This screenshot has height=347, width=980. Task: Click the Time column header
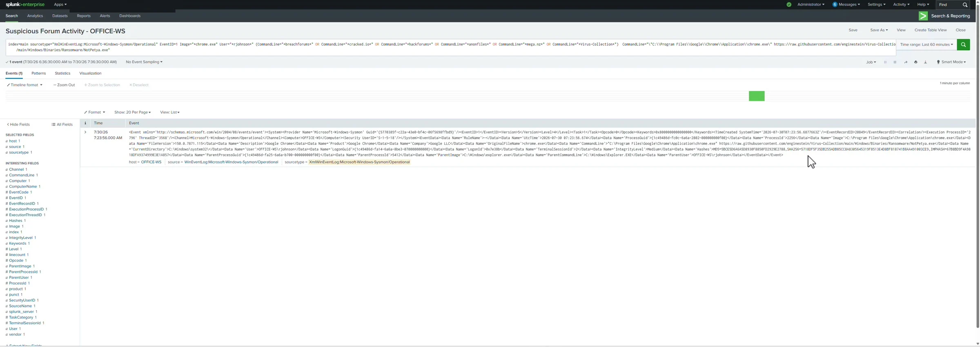tap(98, 123)
